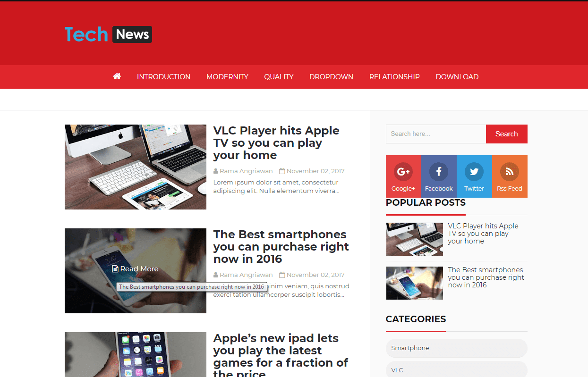The height and width of the screenshot is (377, 588).
Task: Open the MODERNITY menu item
Action: click(x=227, y=77)
